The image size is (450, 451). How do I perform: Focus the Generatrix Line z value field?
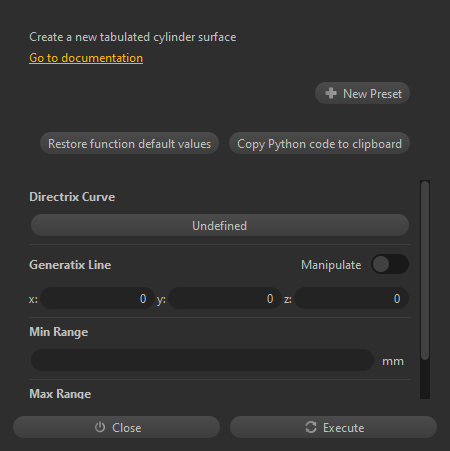click(x=351, y=298)
